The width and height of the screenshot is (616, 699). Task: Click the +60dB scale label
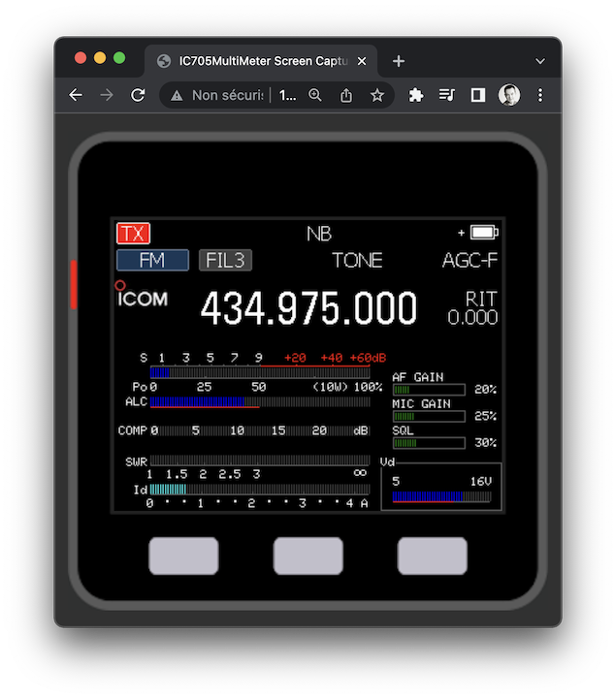(368, 358)
